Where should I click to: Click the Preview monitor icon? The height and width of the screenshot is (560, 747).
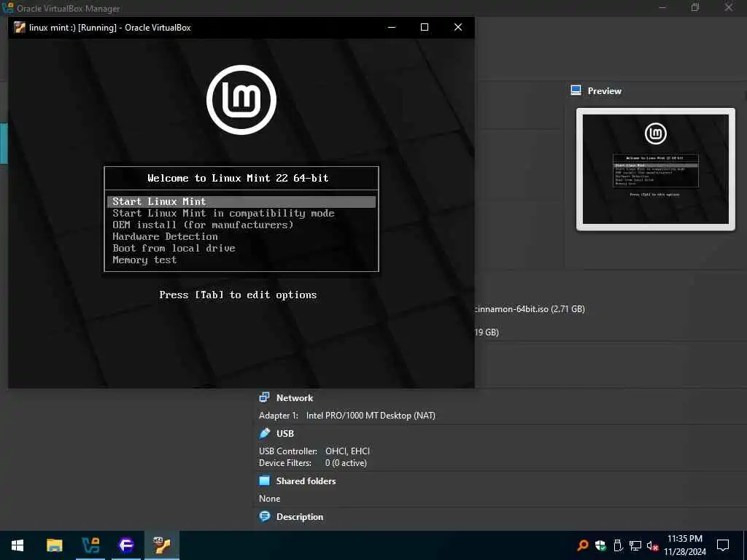[576, 90]
